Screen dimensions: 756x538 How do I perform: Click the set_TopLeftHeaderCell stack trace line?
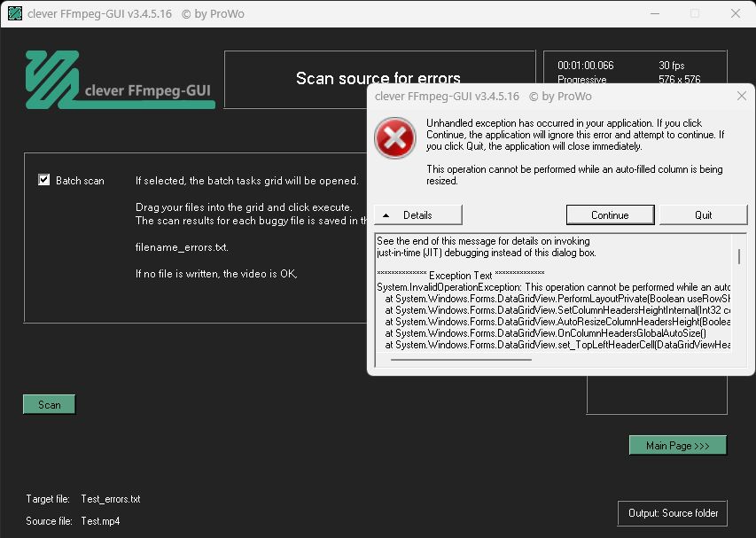(x=557, y=345)
